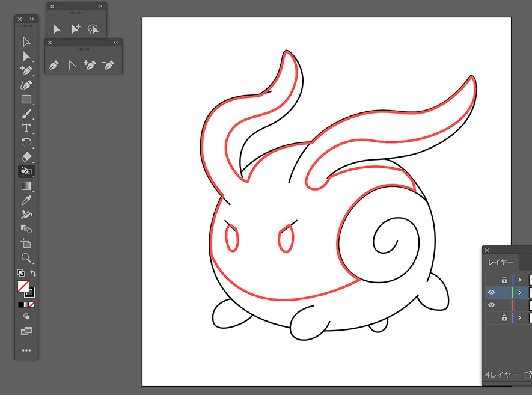Image resolution: width=532 pixels, height=395 pixels.
Task: Select the Gradient tool
Action: click(26, 186)
